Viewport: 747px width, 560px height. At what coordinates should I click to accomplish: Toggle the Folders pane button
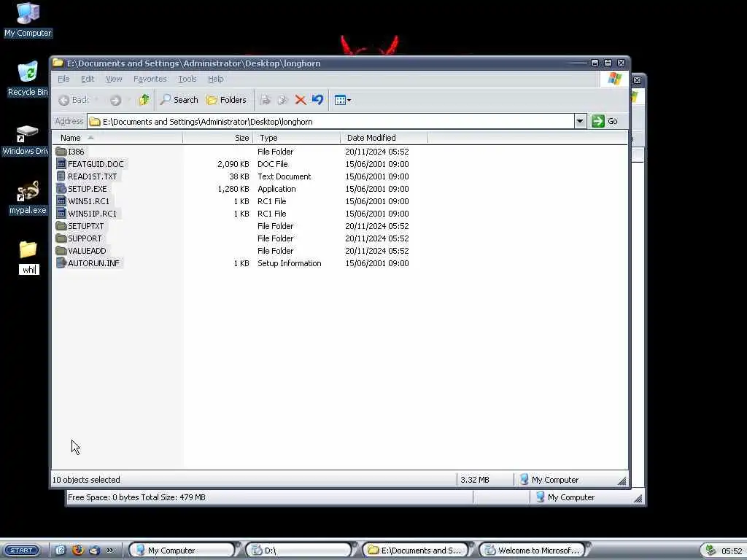coord(226,99)
